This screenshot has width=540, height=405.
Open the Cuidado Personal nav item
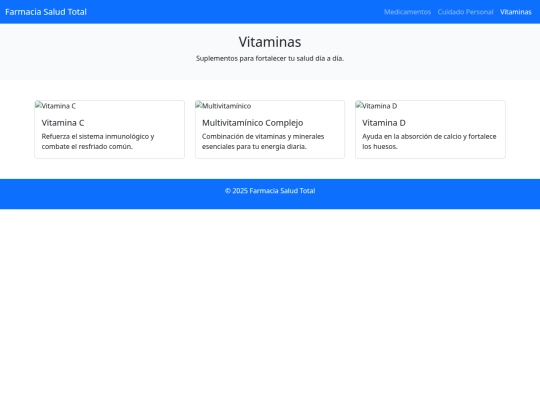pos(465,12)
